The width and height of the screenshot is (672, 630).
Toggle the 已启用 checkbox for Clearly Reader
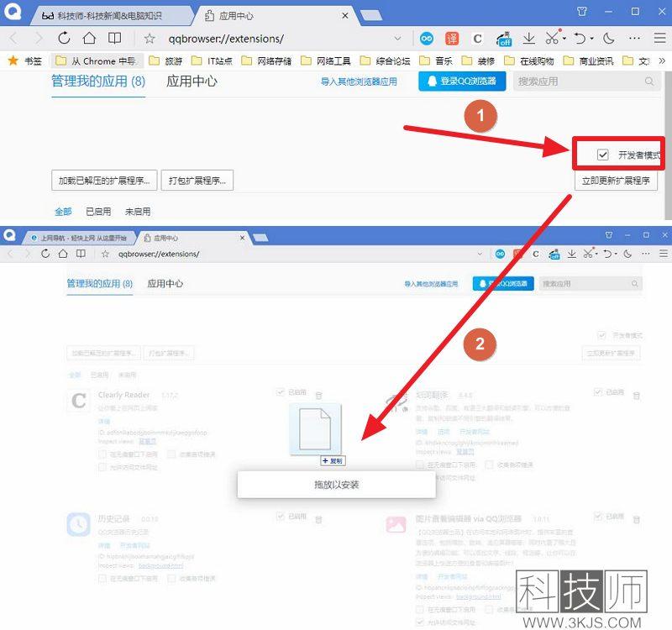click(x=281, y=392)
